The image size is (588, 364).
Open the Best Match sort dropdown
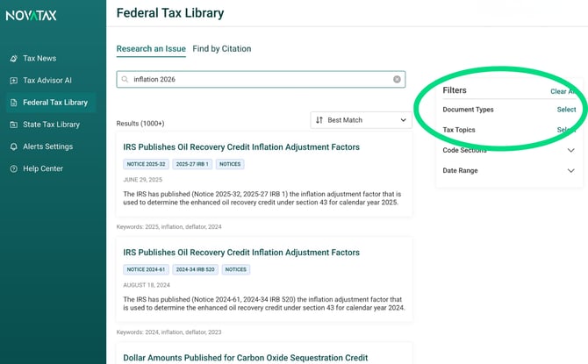(x=361, y=120)
